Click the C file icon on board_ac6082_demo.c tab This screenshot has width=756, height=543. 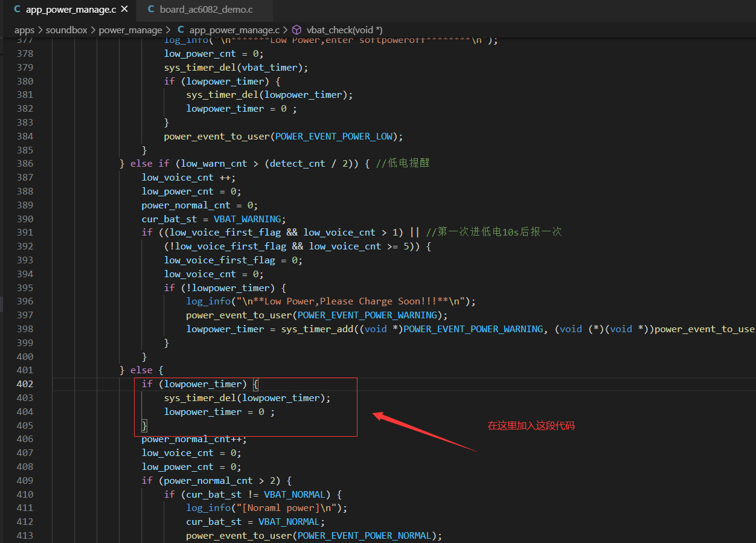coord(151,10)
